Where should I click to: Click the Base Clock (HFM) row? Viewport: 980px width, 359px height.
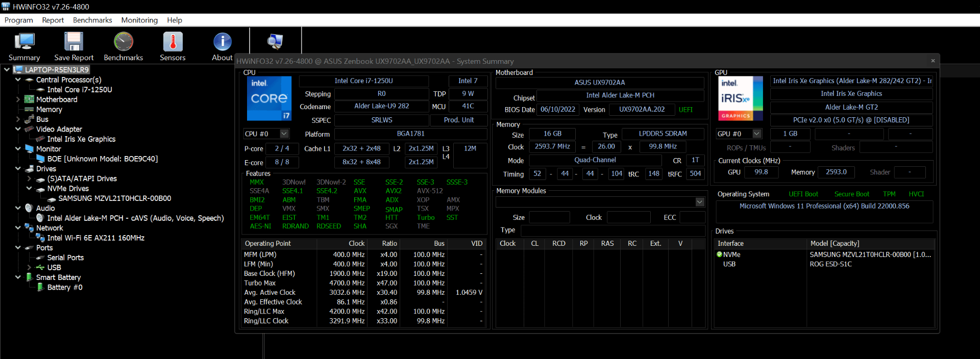363,273
